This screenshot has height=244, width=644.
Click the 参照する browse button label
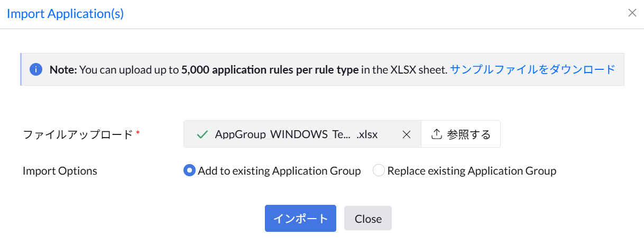(468, 134)
